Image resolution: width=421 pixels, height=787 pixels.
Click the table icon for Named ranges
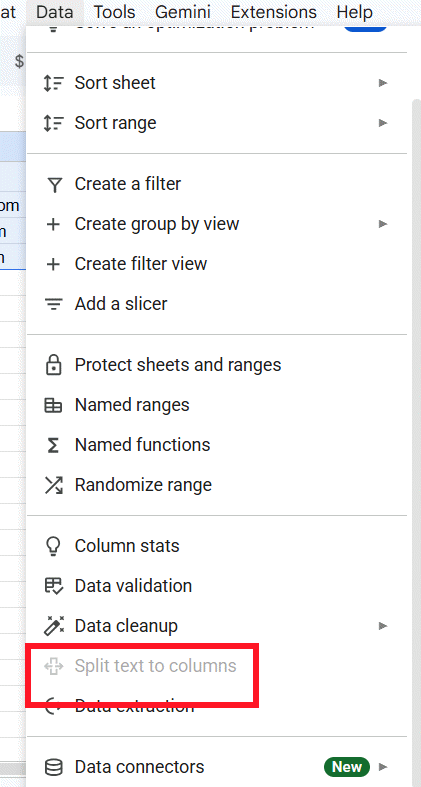tap(53, 406)
